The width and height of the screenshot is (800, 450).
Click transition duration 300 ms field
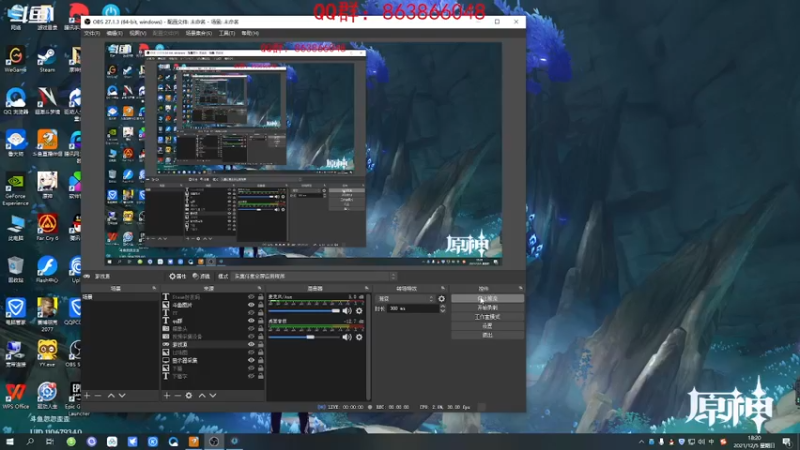412,309
